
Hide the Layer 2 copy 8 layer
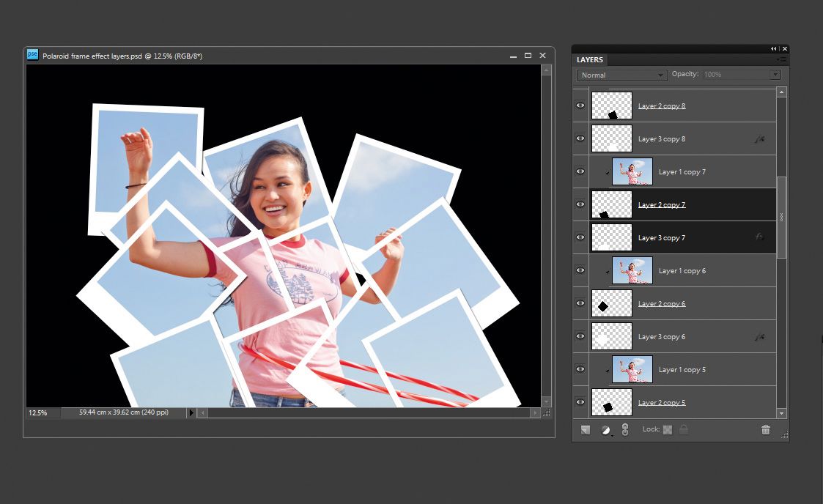[580, 105]
